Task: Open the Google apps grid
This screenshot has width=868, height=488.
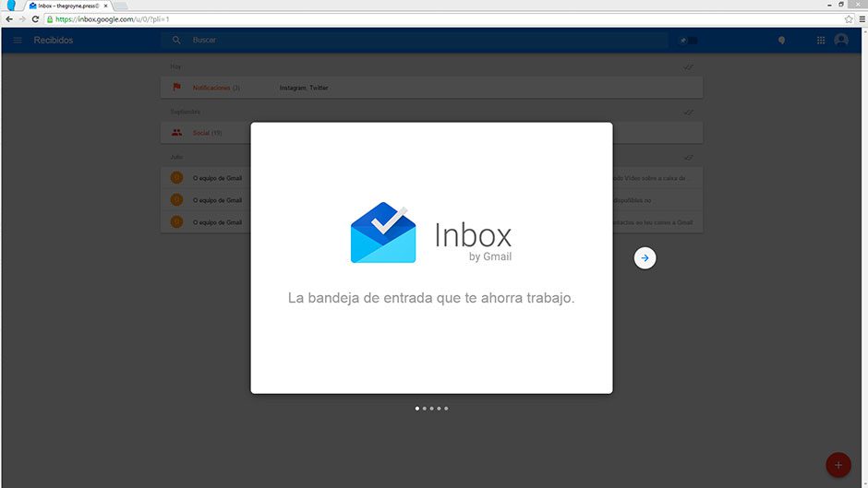Action: click(x=821, y=41)
